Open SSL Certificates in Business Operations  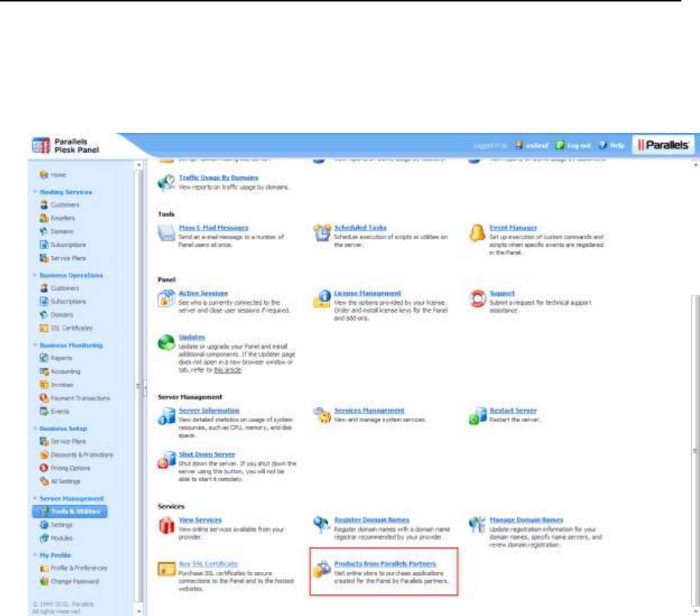point(72,328)
